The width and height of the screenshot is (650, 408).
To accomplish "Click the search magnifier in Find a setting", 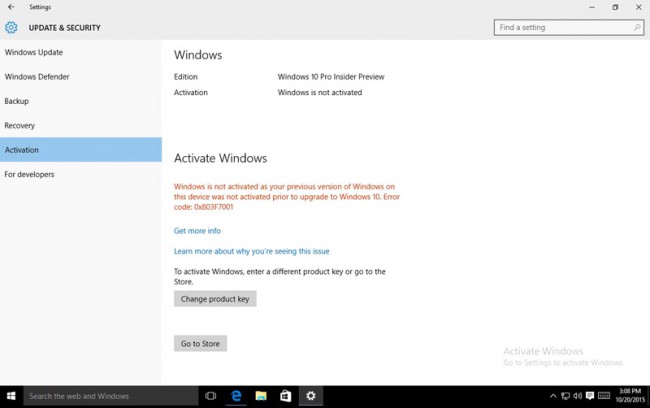I will (x=637, y=27).
